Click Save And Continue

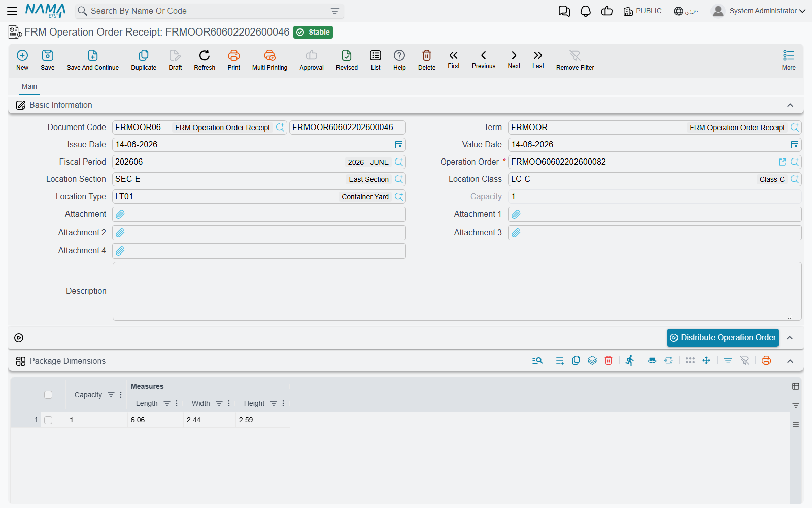click(x=93, y=60)
